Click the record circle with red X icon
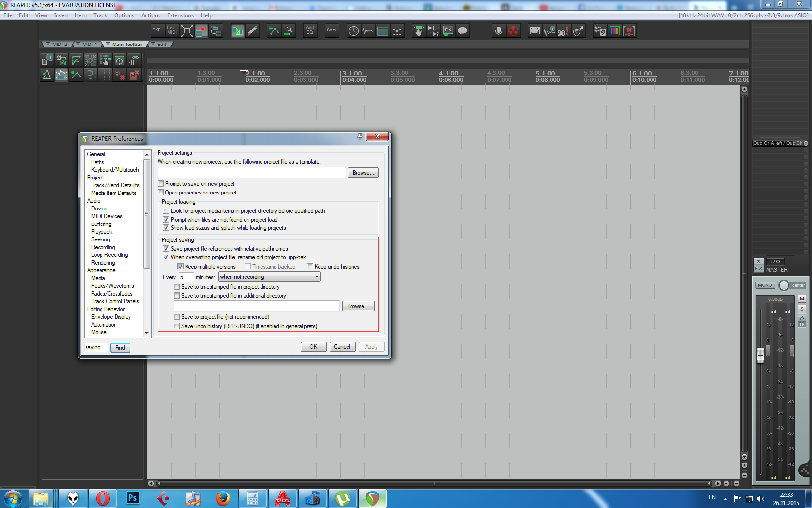Screen dimensions: 812x508 (119, 75)
